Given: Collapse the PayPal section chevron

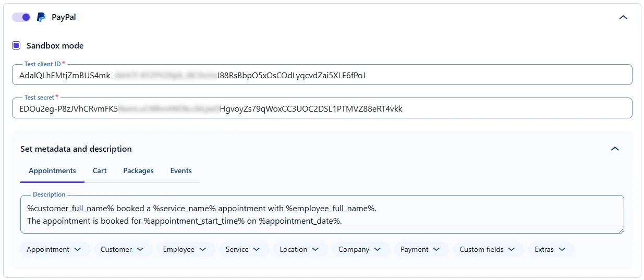Looking at the screenshot, I should click(623, 17).
